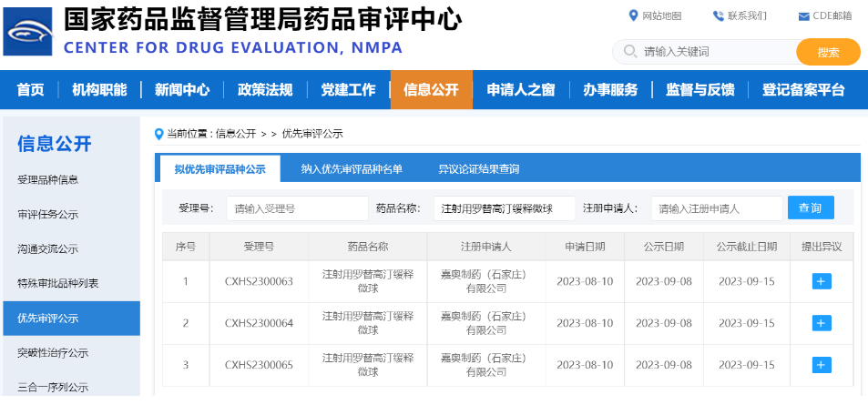The width and height of the screenshot is (868, 405).
Task: Open 信息公开 navigation item
Action: point(431,89)
